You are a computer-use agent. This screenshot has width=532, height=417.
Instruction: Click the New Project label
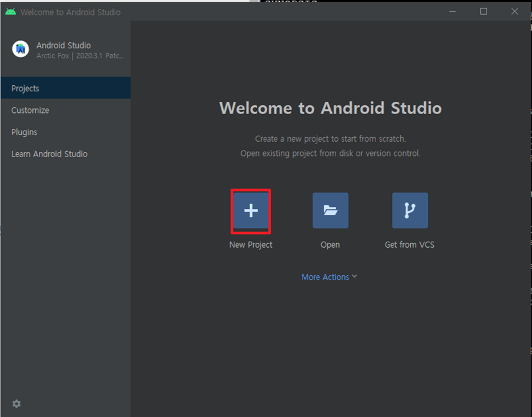[x=251, y=245]
